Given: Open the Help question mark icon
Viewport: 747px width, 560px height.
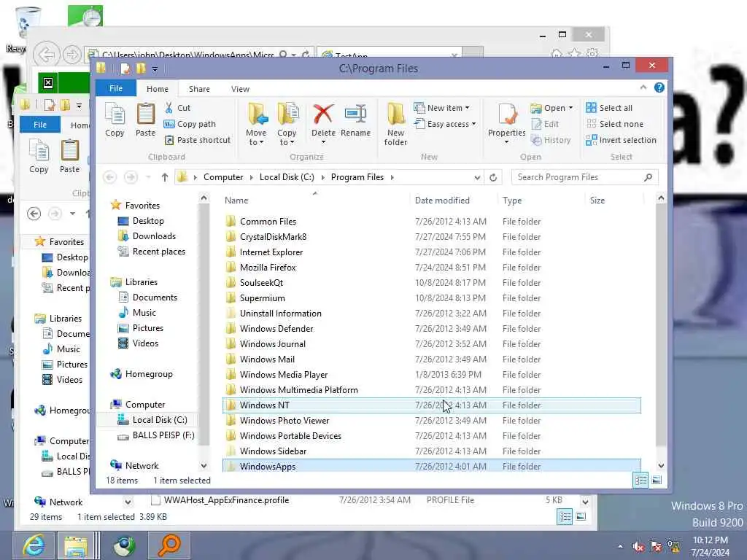Looking at the screenshot, I should point(659,87).
